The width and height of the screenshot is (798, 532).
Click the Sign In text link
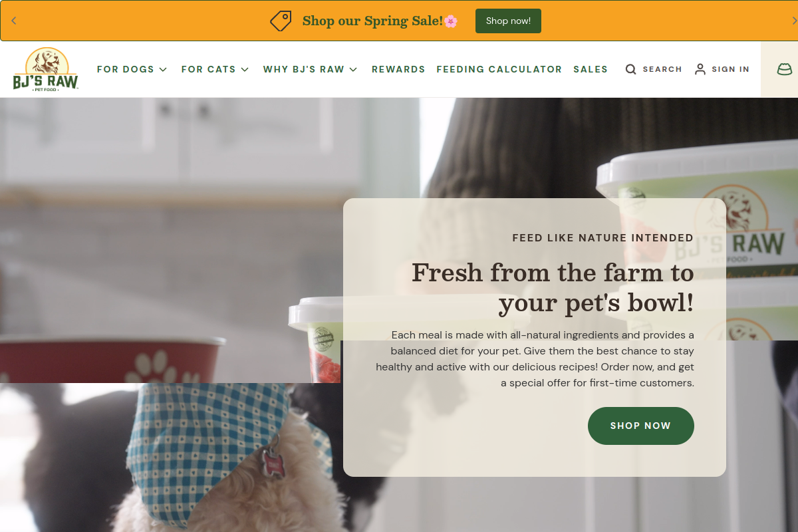coord(730,69)
